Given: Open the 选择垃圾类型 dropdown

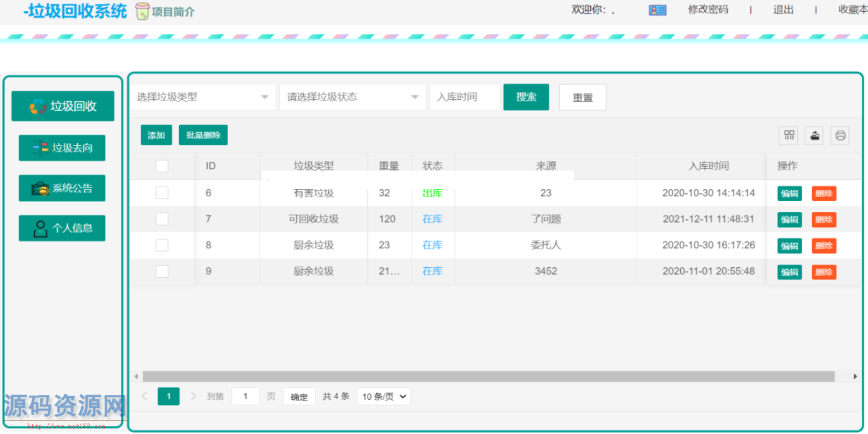Looking at the screenshot, I should [203, 97].
